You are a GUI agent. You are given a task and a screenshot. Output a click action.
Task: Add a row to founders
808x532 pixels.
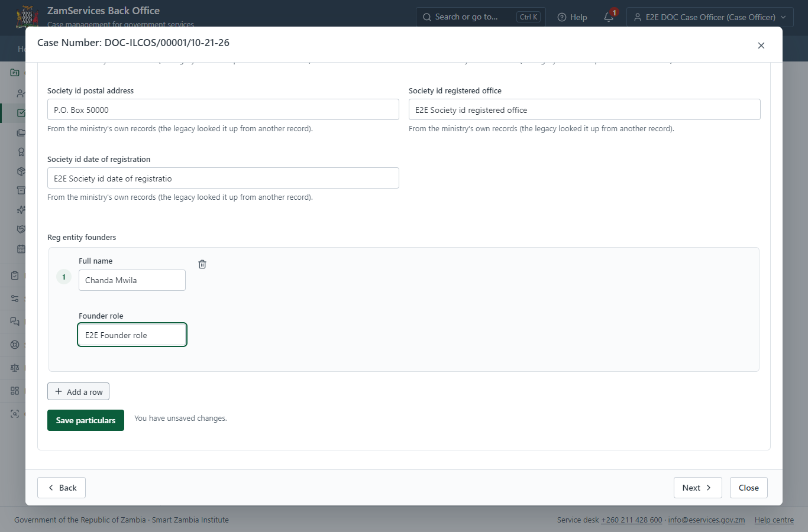coord(78,391)
